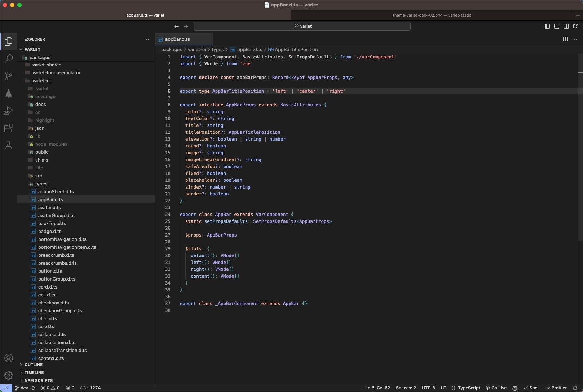Click the Accounts icon in activity bar

pyautogui.click(x=9, y=358)
